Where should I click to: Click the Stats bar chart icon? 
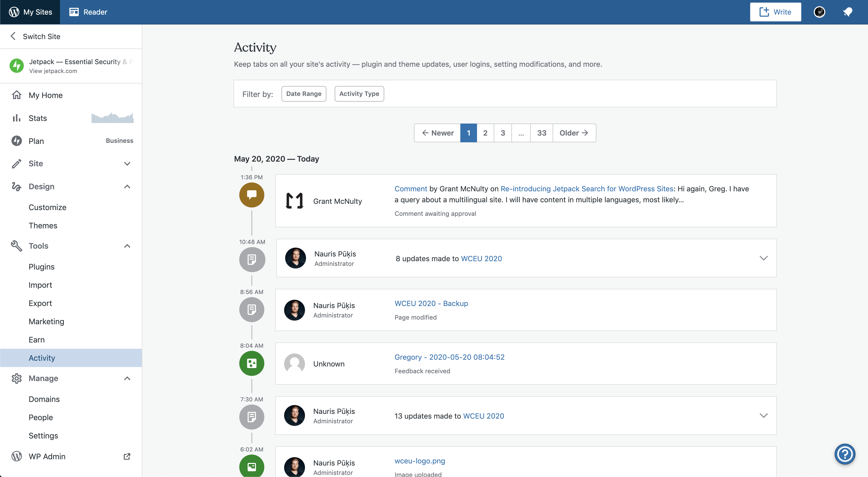coord(16,118)
